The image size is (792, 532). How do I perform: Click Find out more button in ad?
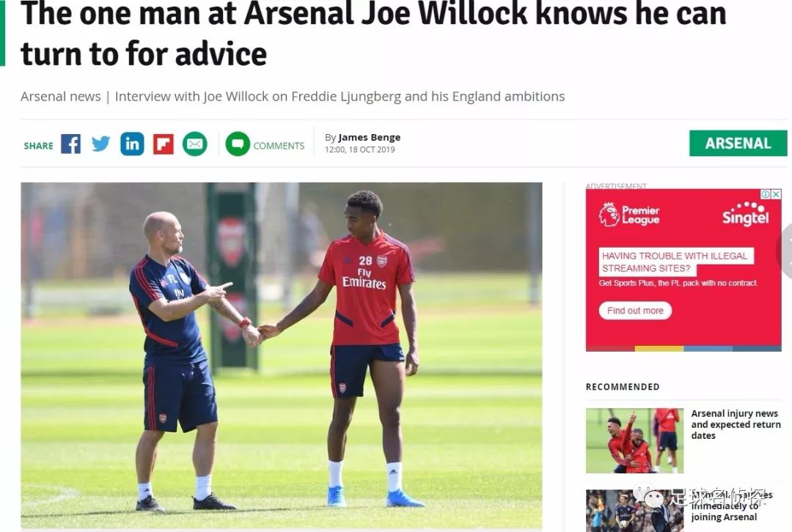635,311
